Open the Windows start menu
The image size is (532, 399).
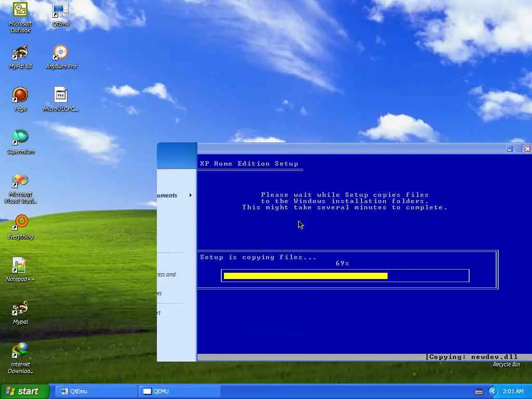point(24,391)
